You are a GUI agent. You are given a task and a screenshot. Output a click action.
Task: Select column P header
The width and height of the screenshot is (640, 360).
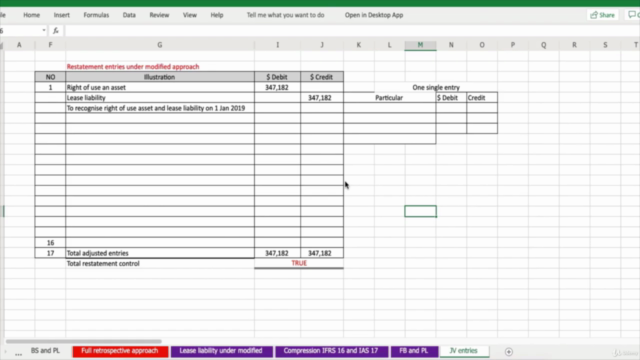[x=513, y=45]
